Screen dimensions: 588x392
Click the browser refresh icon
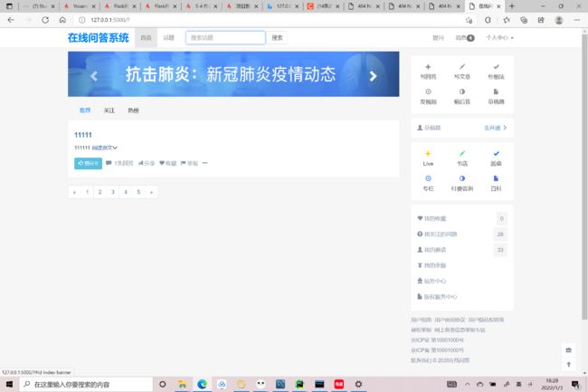[45, 20]
